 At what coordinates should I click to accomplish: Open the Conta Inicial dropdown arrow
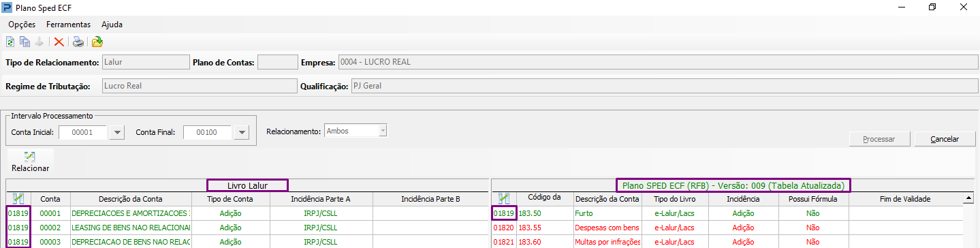pyautogui.click(x=116, y=132)
